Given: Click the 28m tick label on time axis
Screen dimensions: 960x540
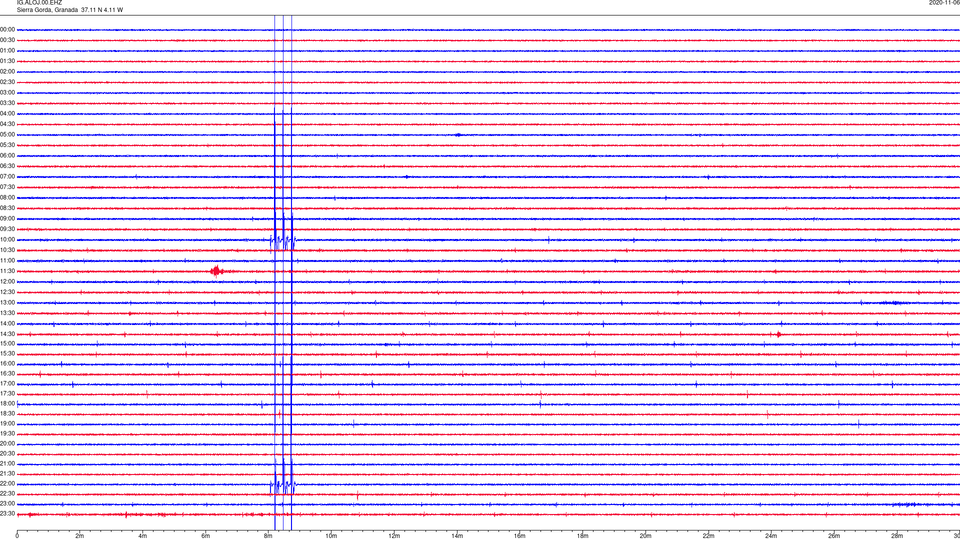Looking at the screenshot, I should (x=897, y=536).
